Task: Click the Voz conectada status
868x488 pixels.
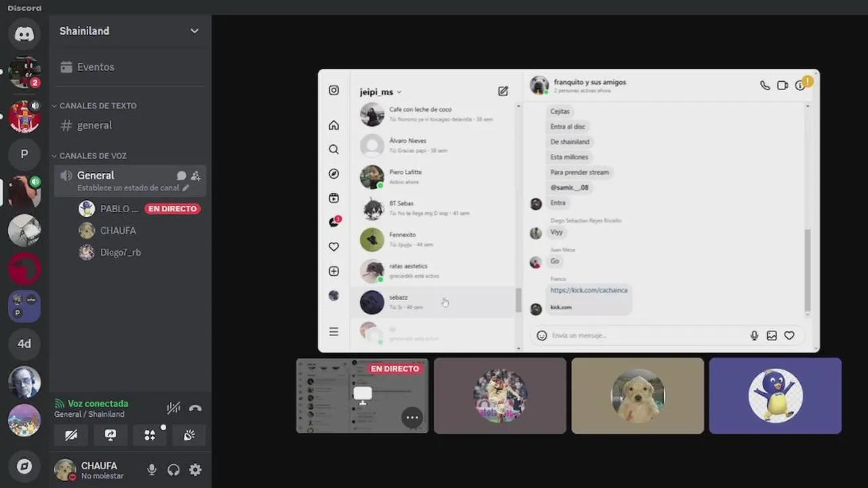Action: (x=92, y=403)
